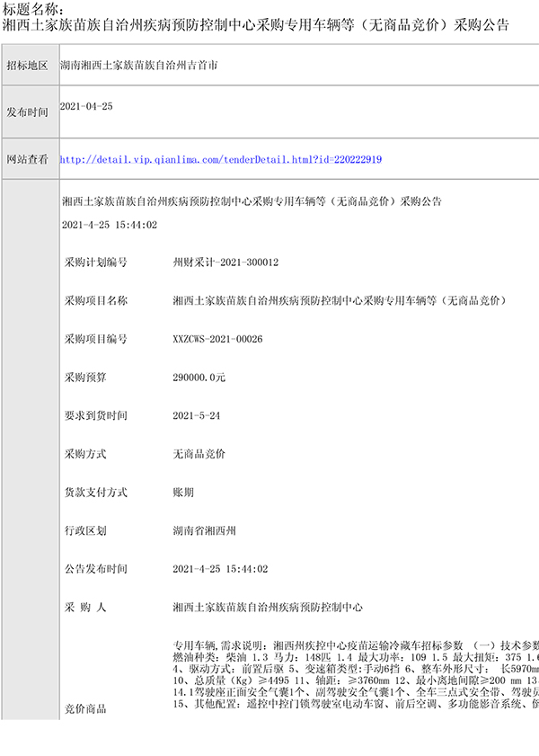
Task: Click the timestamp 2021-4-25 15:44:02 under the title
Action: click(110, 225)
